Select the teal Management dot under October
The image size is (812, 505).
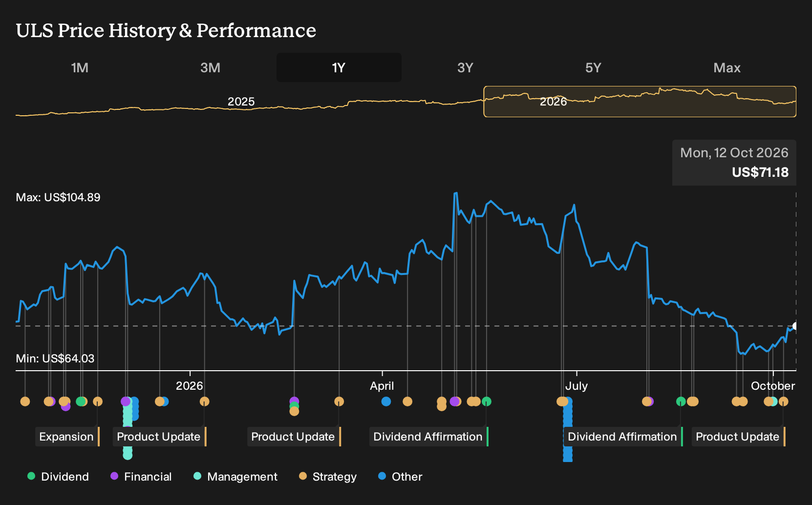tap(773, 401)
